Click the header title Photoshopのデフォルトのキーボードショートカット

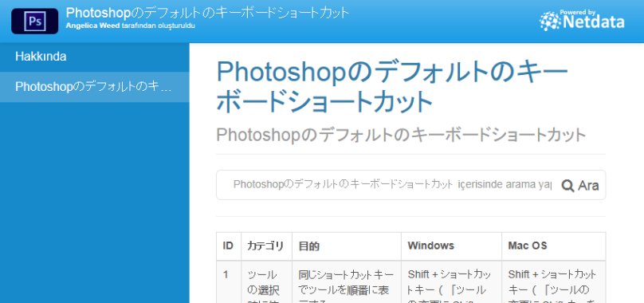click(207, 12)
